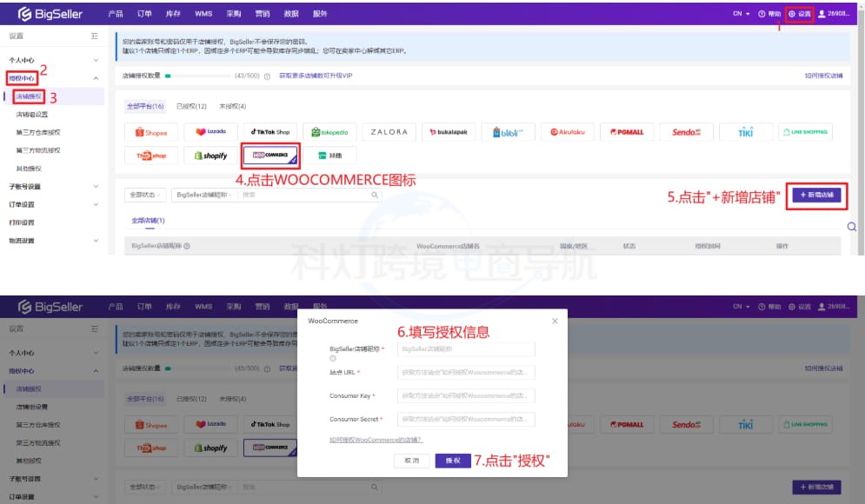Viewport: 865px width, 504px height.
Task: Click the Tokopedia platform icon
Action: tap(329, 131)
